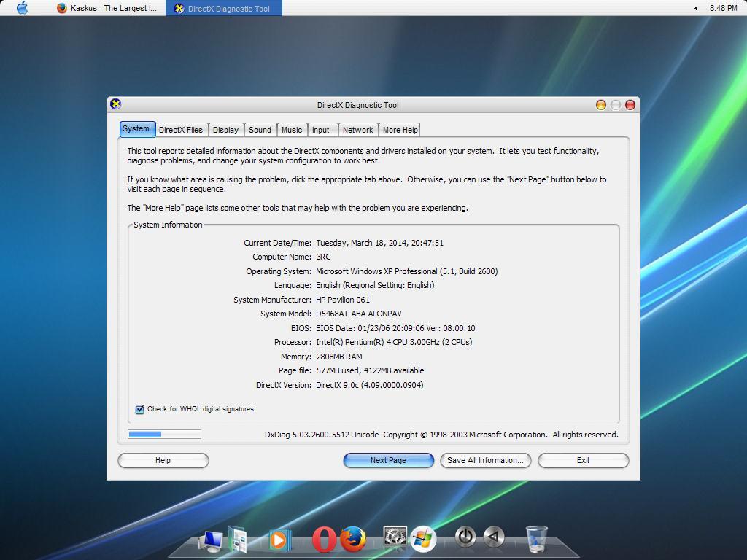Image resolution: width=747 pixels, height=560 pixels.
Task: Click the Next Page button
Action: click(x=388, y=460)
